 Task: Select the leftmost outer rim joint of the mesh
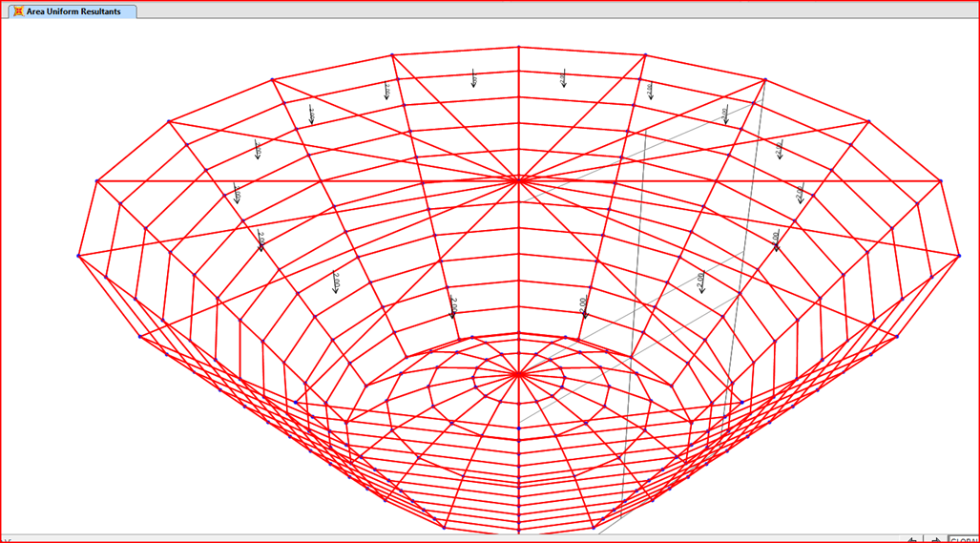click(x=79, y=255)
